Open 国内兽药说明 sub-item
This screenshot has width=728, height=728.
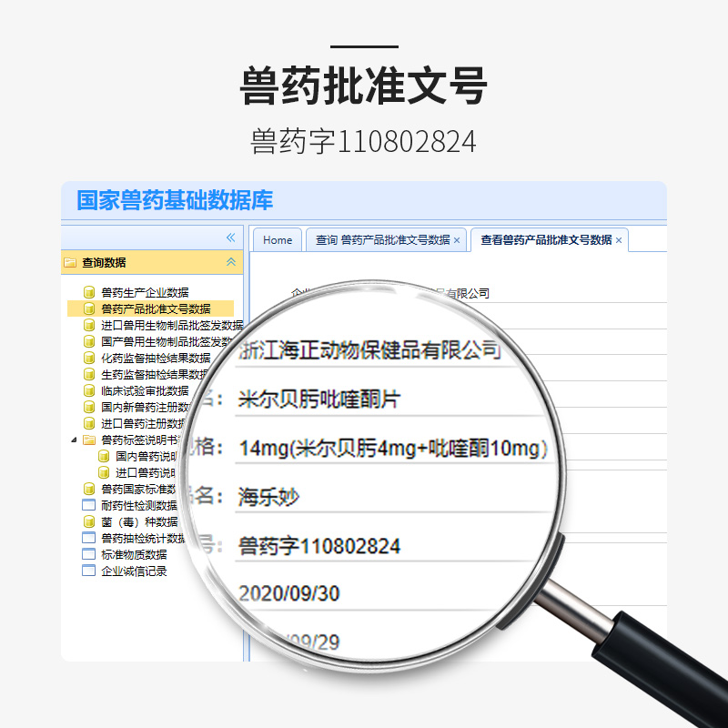tap(147, 457)
